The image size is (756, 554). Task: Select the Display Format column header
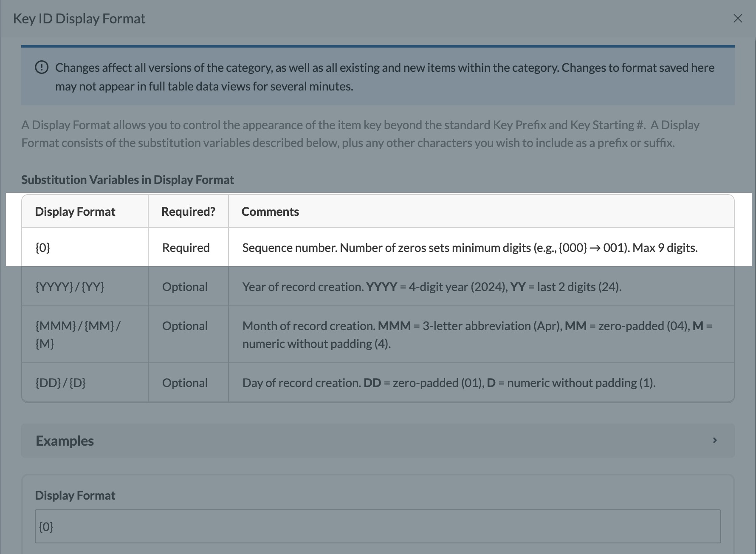coord(75,212)
